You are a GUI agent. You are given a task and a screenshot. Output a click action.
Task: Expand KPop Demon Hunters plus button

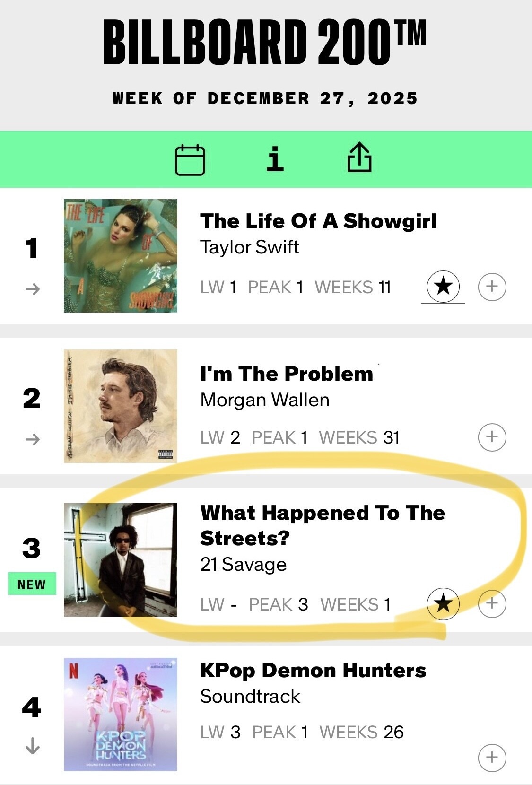[x=492, y=758]
